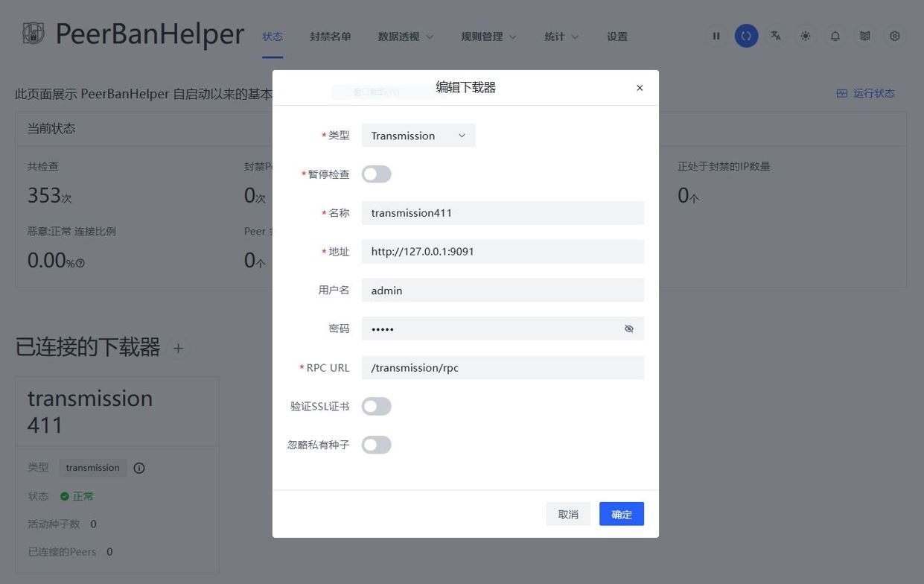Click the 确定 button
This screenshot has width=924, height=584.
tap(622, 514)
